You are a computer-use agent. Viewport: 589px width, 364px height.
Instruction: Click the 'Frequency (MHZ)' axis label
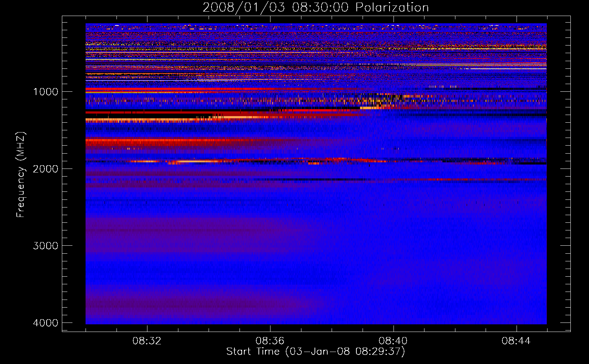pyautogui.click(x=21, y=175)
